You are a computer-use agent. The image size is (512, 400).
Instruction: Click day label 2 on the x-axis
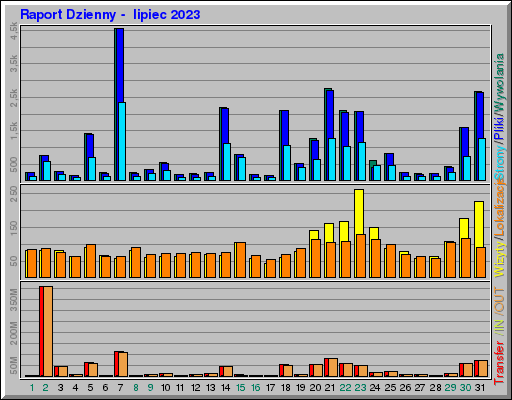46,388
